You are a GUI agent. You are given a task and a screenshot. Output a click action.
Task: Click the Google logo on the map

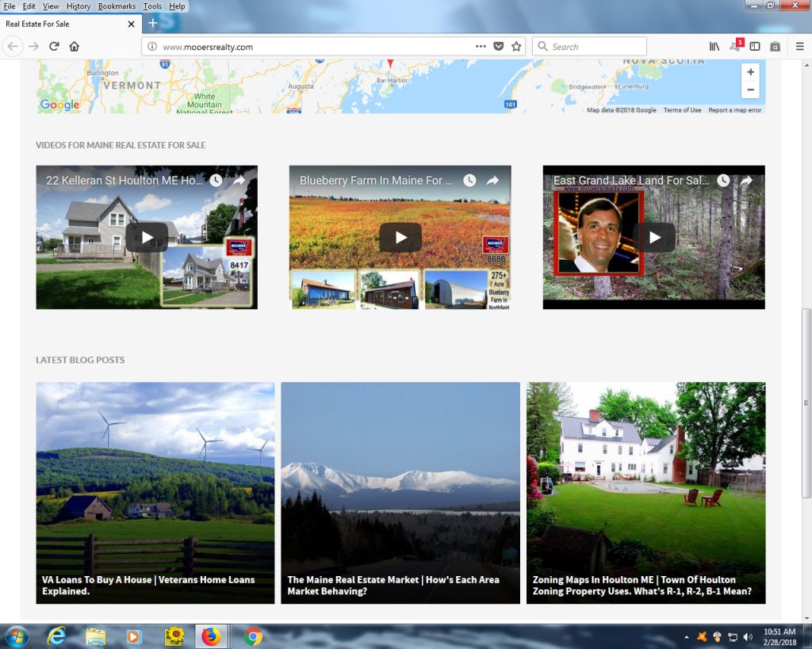pyautogui.click(x=59, y=105)
